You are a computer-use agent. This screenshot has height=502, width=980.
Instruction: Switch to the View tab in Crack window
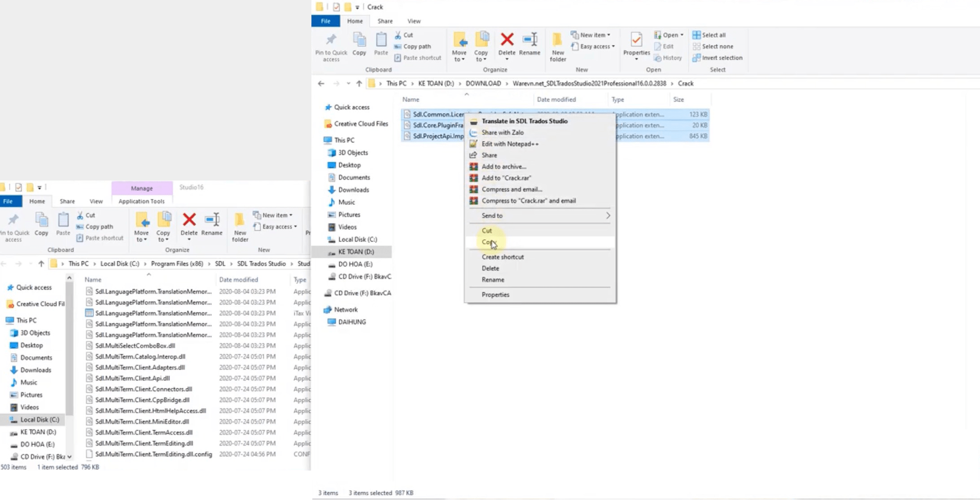(414, 21)
